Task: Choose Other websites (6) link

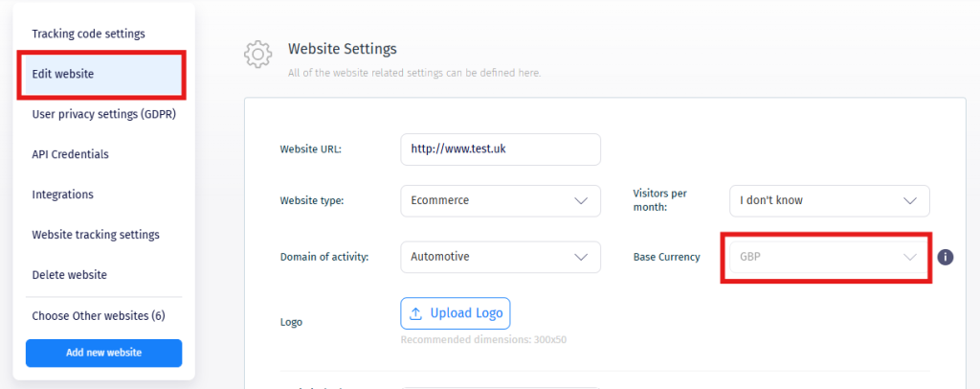Action: click(x=99, y=315)
